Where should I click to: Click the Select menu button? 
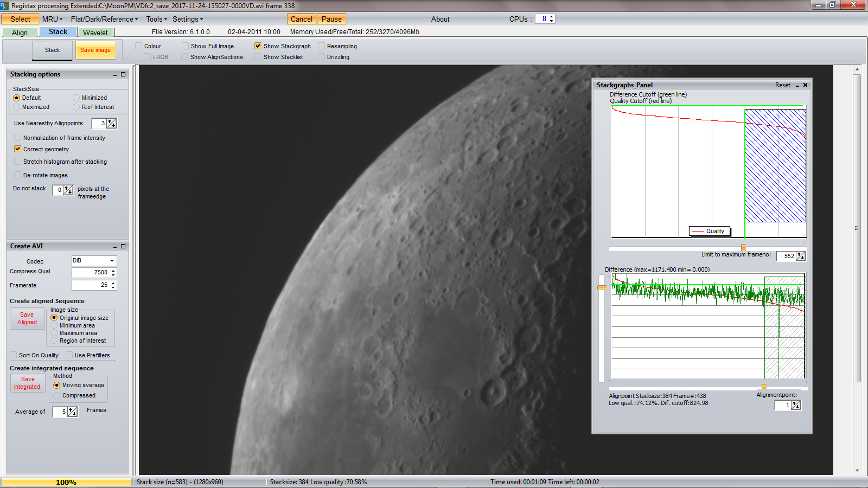coord(20,19)
